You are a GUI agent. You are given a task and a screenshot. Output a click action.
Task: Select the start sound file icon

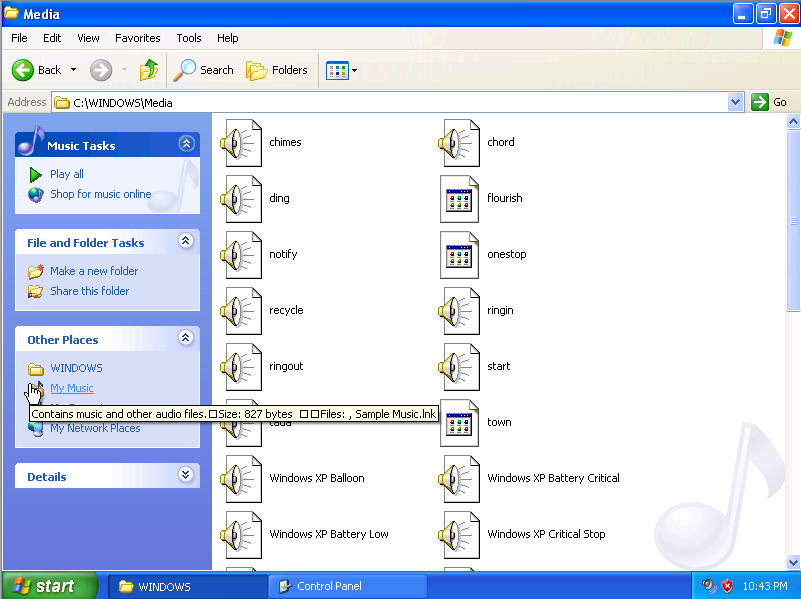click(459, 367)
